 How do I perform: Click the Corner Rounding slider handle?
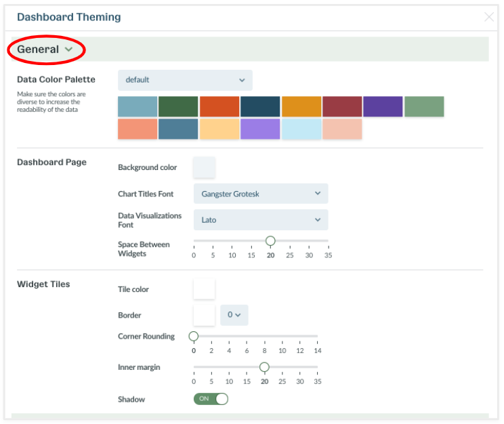[194, 336]
